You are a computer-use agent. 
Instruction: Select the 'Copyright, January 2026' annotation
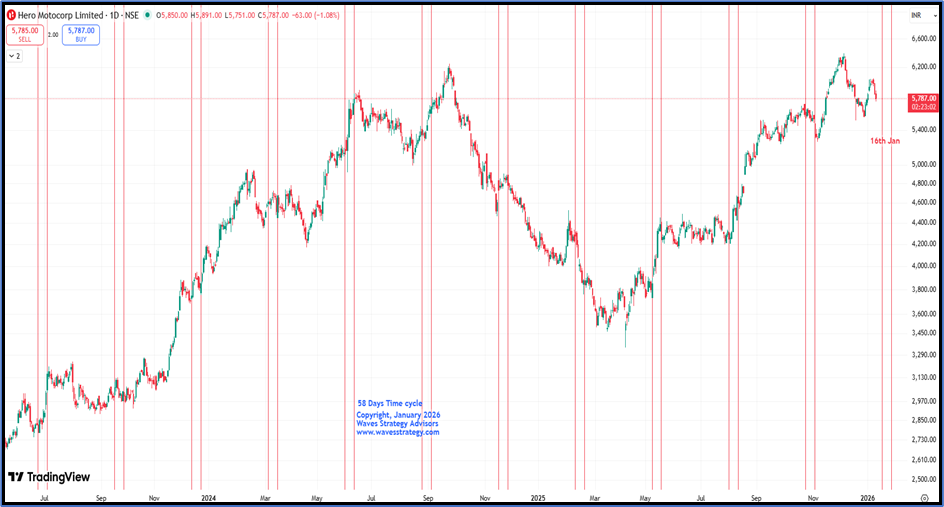[x=398, y=415]
